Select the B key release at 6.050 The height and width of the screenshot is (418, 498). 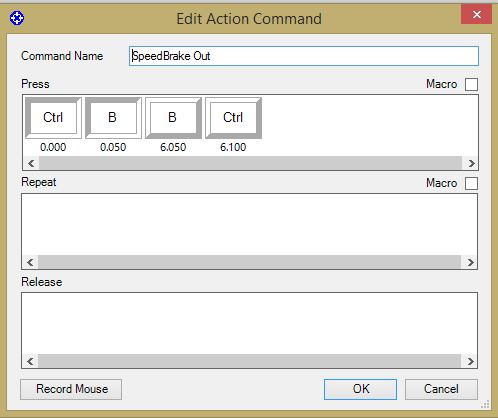173,118
